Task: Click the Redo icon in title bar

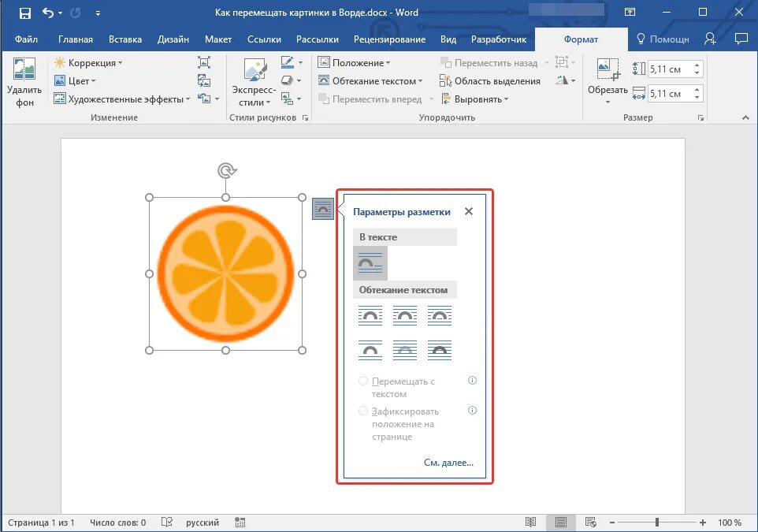Action: click(x=76, y=13)
